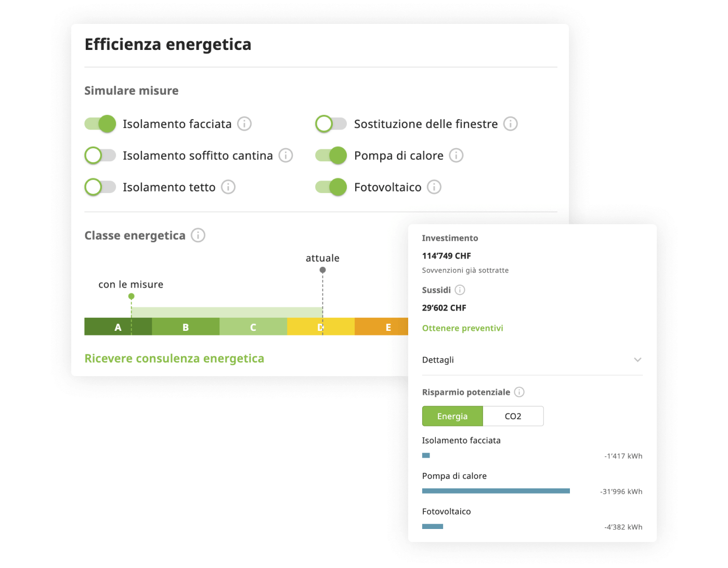Click Ottenere preventivi link
The height and width of the screenshot is (568, 728).
pos(462,328)
